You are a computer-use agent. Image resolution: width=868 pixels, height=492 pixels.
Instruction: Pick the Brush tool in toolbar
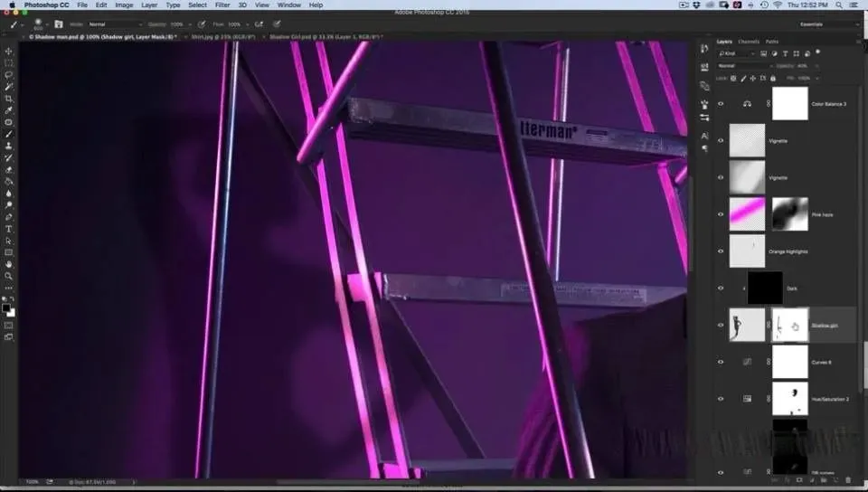click(x=9, y=134)
